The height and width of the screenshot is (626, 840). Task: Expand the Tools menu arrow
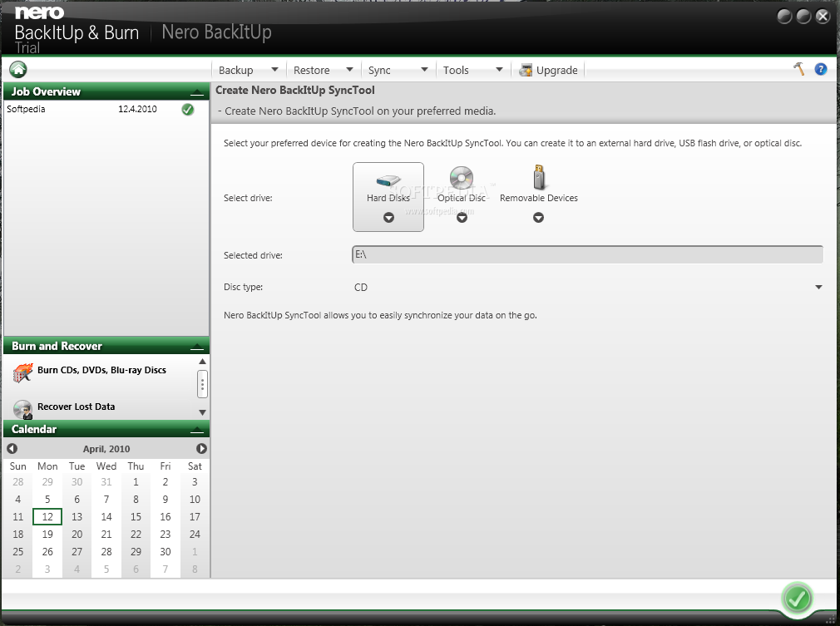pos(499,69)
